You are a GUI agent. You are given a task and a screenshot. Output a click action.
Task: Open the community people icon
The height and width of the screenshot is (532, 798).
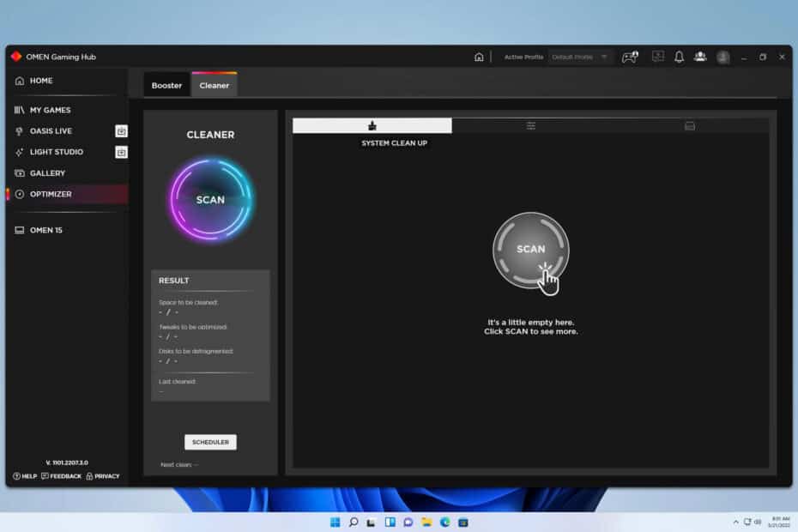699,57
